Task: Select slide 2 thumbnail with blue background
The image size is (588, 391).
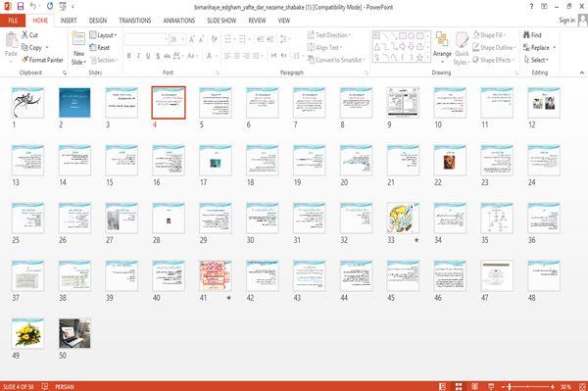Action: coord(74,103)
